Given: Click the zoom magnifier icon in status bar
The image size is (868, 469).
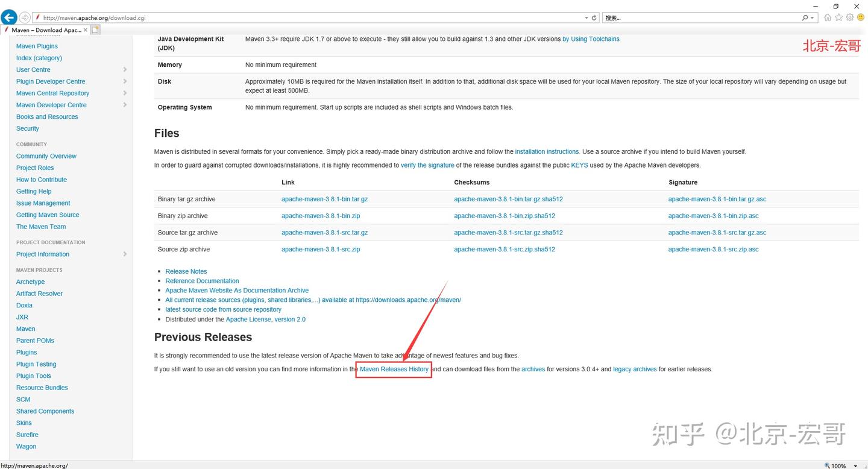Looking at the screenshot, I should [x=827, y=465].
